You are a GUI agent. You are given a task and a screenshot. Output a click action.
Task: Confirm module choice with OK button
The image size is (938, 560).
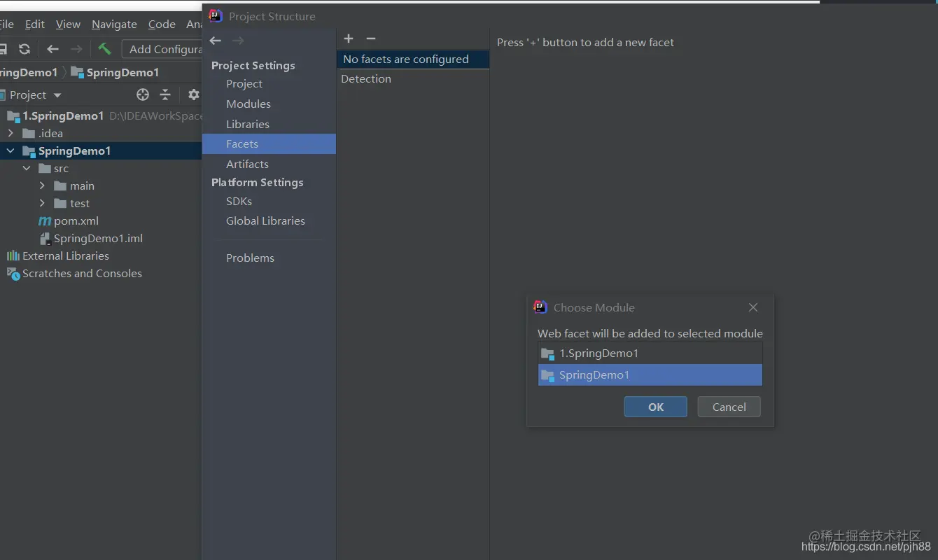(x=656, y=407)
